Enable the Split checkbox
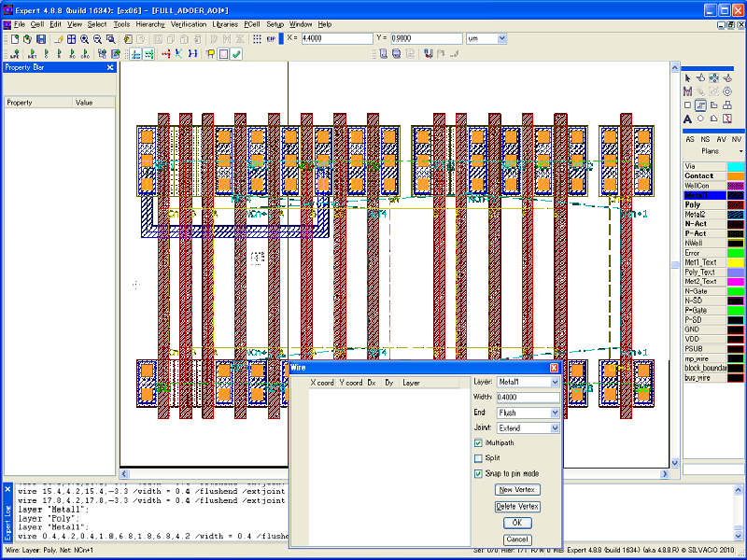 [x=479, y=458]
